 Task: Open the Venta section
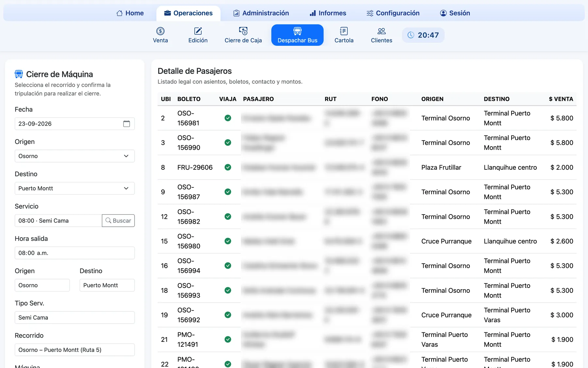pos(160,35)
